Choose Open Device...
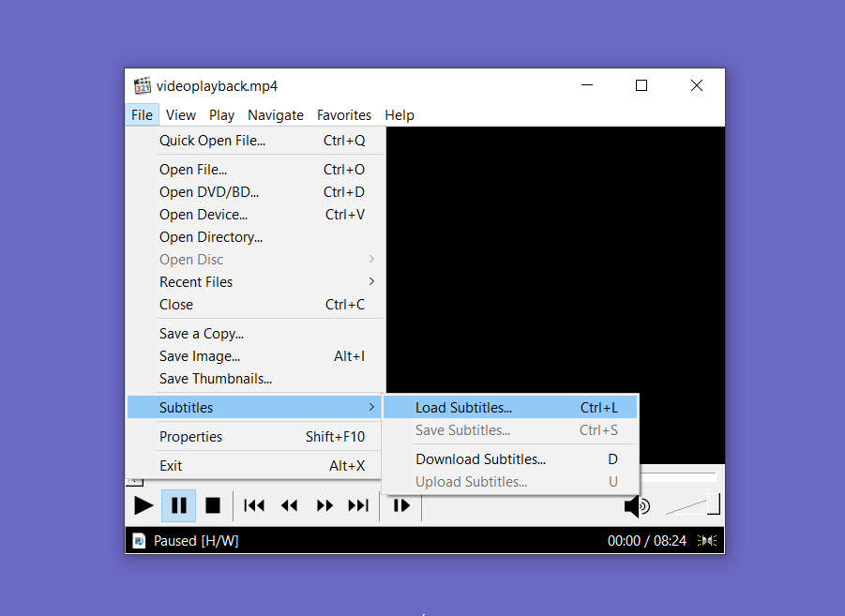The width and height of the screenshot is (845, 616). point(255,215)
